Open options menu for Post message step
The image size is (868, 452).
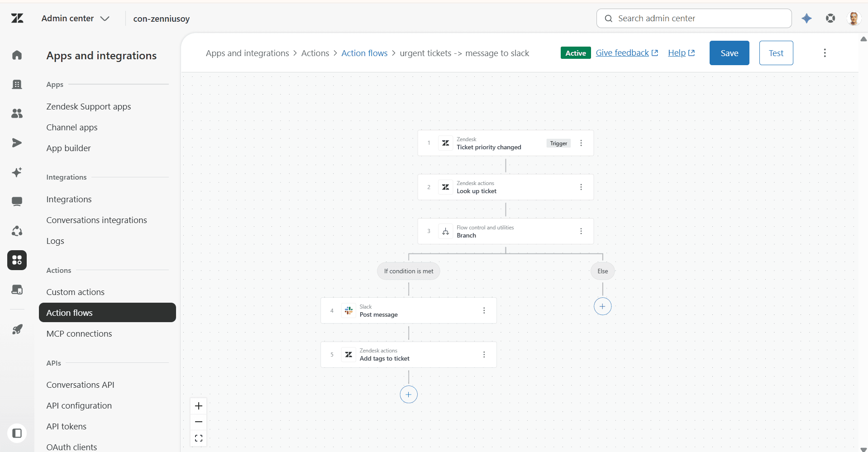point(484,310)
